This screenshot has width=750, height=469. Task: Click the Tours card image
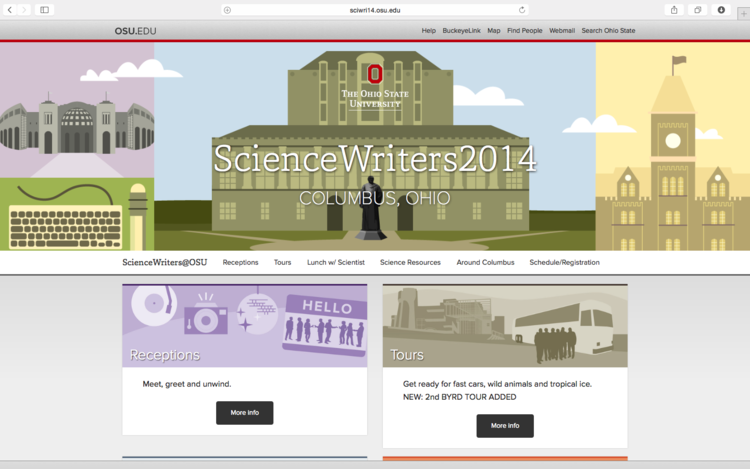[x=505, y=326]
